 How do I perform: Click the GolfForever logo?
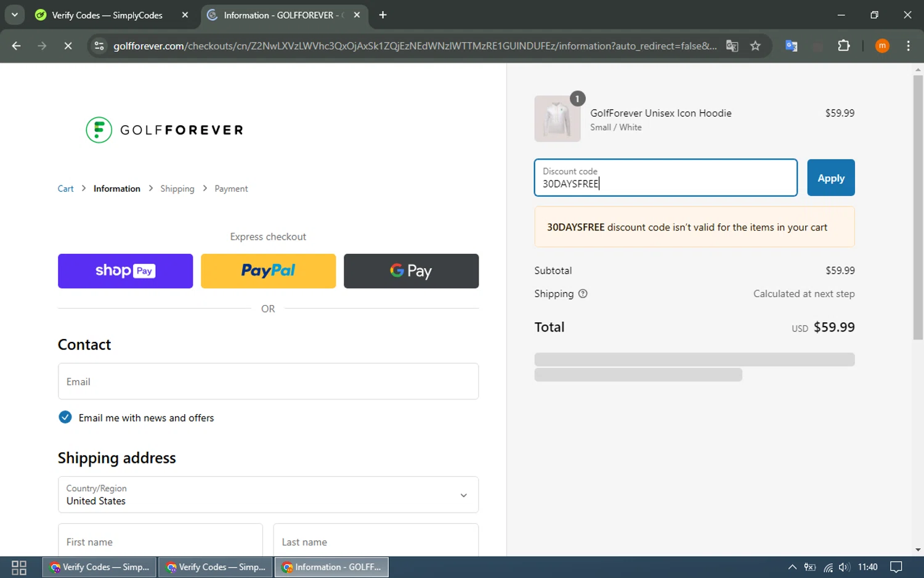tap(164, 130)
